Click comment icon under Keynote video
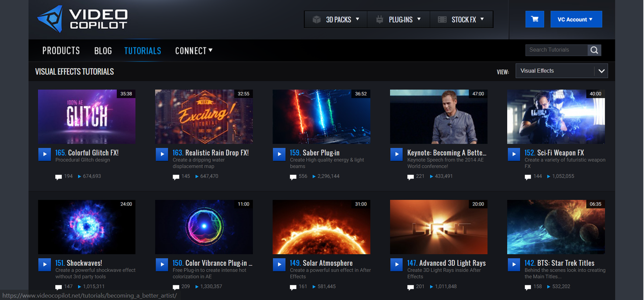The width and height of the screenshot is (644, 300). pyautogui.click(x=411, y=177)
